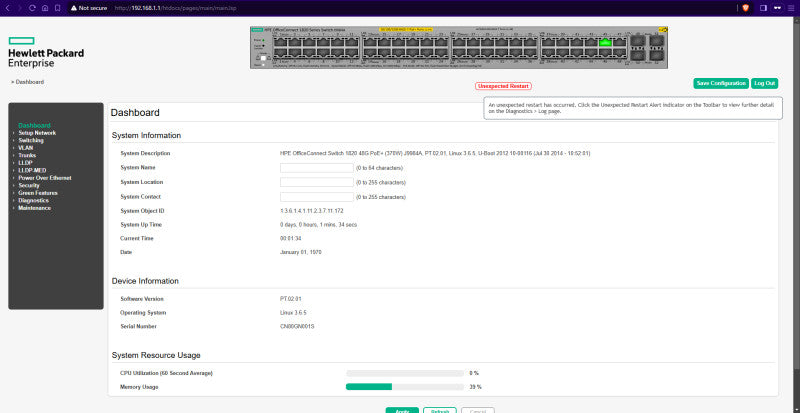Select the up time "0 days, 0 hours, 1 mins, 34 secs"
This screenshot has width=800, height=413.
[318, 225]
